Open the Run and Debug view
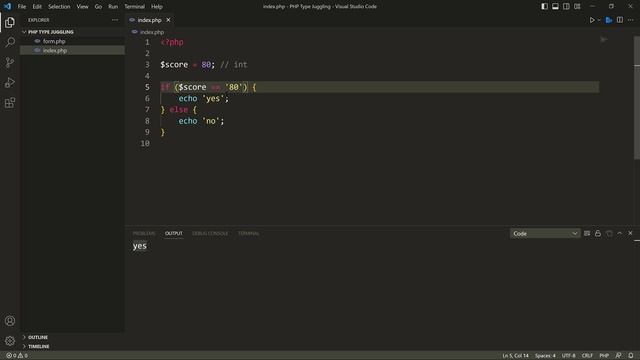This screenshot has height=360, width=640. pyautogui.click(x=10, y=82)
